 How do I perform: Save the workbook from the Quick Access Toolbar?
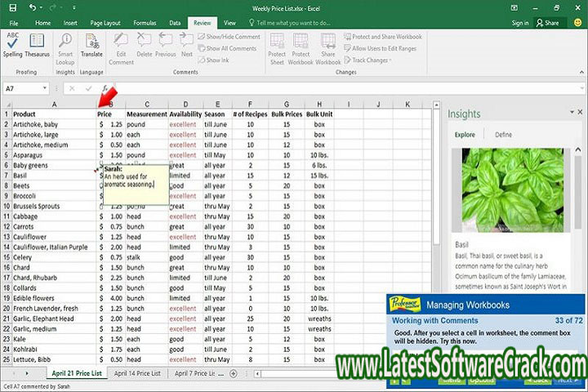click(x=13, y=8)
